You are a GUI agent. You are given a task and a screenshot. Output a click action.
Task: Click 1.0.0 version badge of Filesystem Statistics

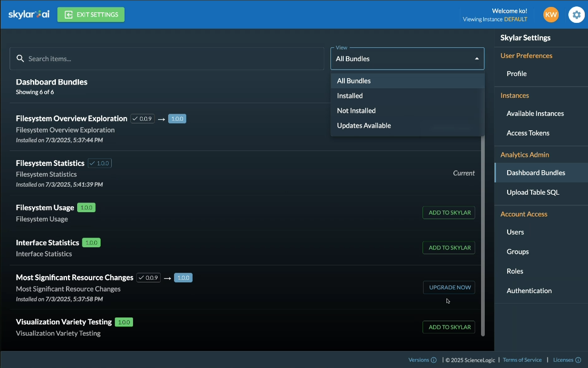tap(100, 163)
